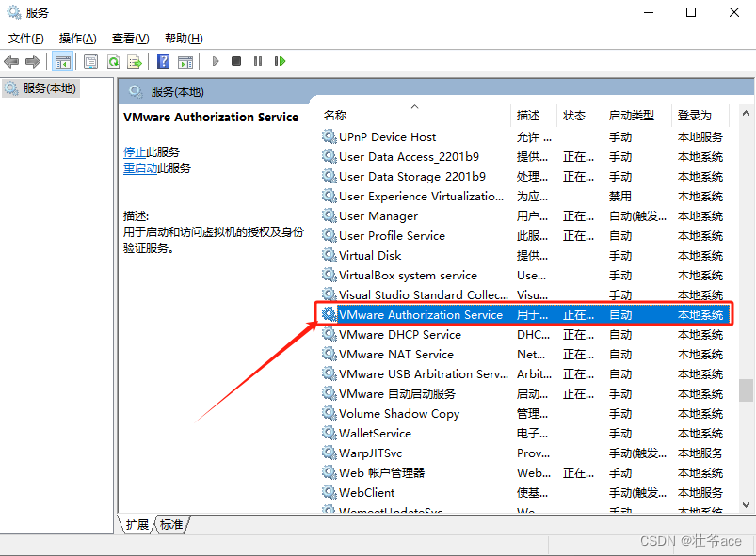Screen dimensions: 756x556
Task: Click the Restart Service icon
Action: (280, 61)
